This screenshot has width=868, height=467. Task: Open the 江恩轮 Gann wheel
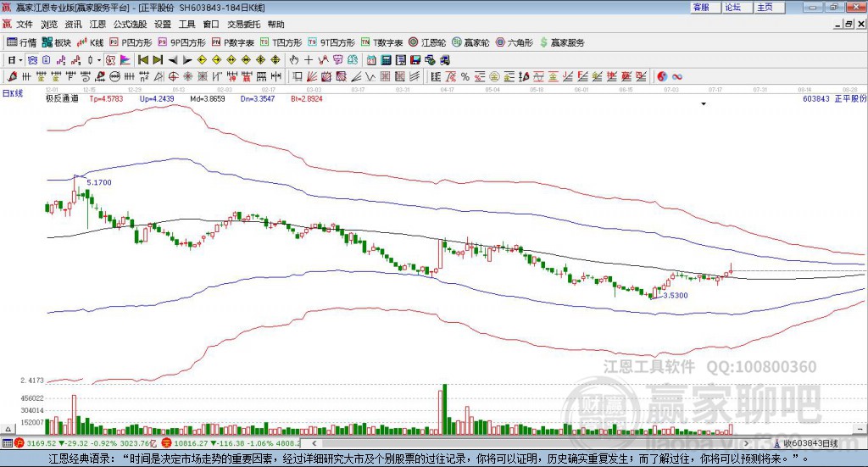click(x=427, y=42)
